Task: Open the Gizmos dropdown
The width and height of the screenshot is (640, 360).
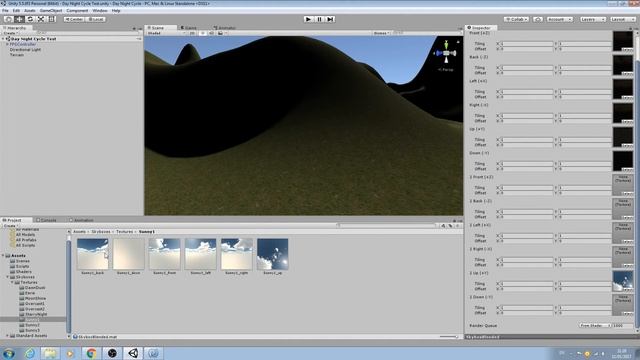Action: [x=382, y=33]
